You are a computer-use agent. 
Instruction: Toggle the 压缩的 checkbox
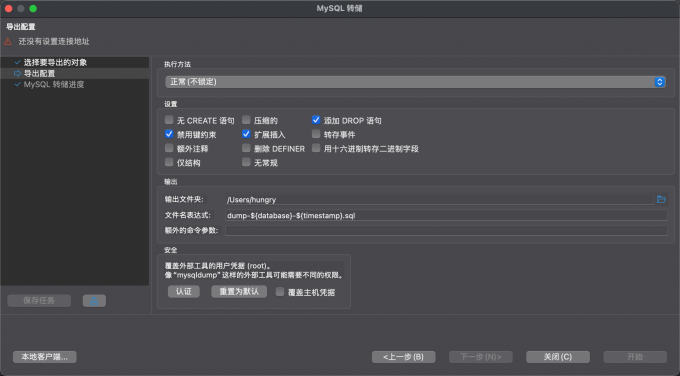[246, 120]
